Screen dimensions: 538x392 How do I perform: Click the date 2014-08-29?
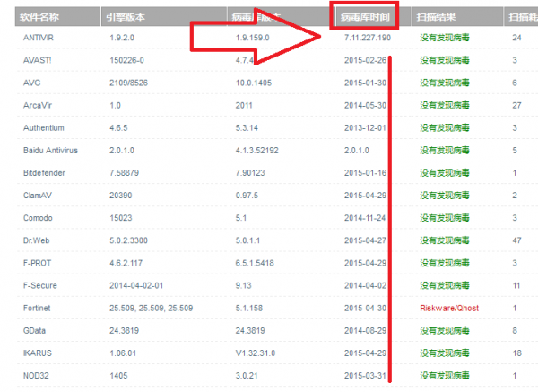(366, 331)
